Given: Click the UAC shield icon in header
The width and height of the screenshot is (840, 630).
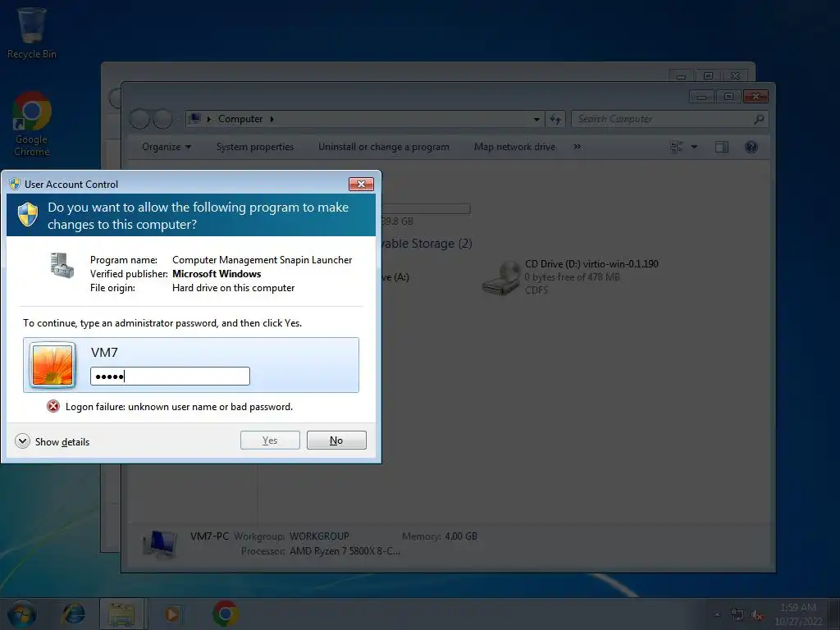Looking at the screenshot, I should click(28, 215).
